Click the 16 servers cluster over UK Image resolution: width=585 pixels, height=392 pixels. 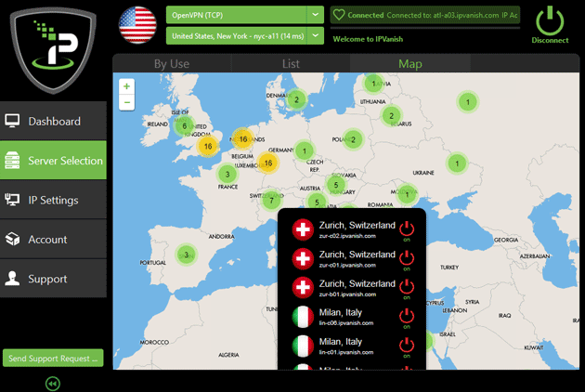(x=206, y=146)
